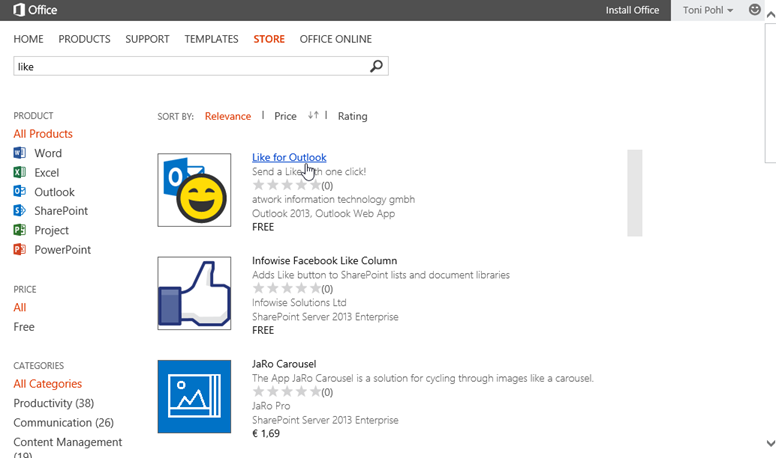Toggle sort direction arrows

click(x=313, y=116)
